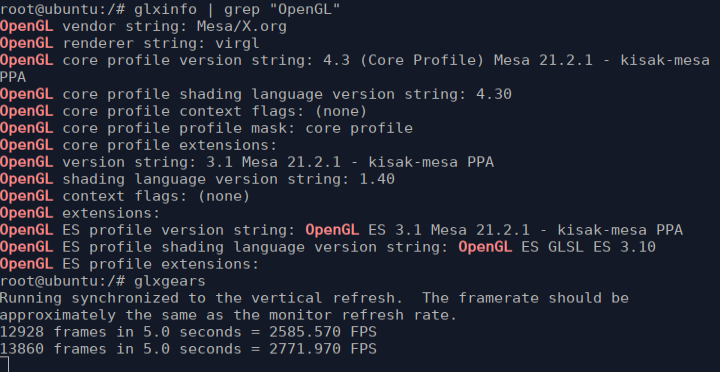720x372 pixels.
Task: Click 'core profile profile mask' line
Action: [206, 128]
